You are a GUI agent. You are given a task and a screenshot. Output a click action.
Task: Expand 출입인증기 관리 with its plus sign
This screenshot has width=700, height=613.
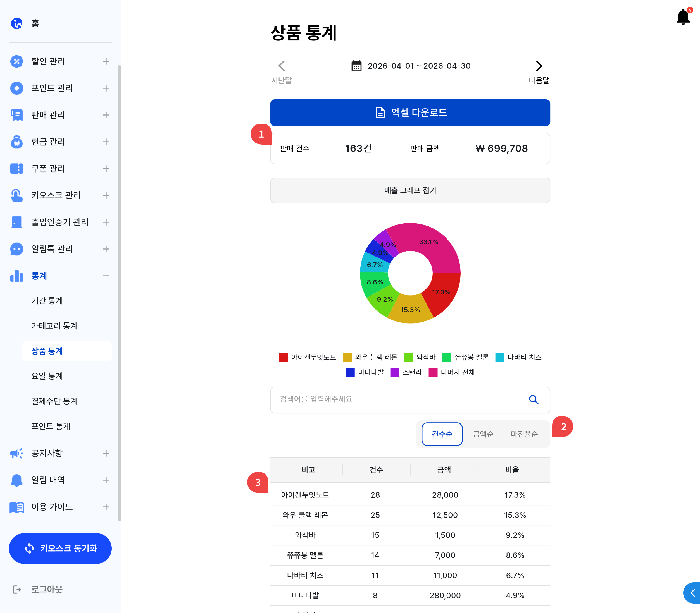tap(106, 222)
